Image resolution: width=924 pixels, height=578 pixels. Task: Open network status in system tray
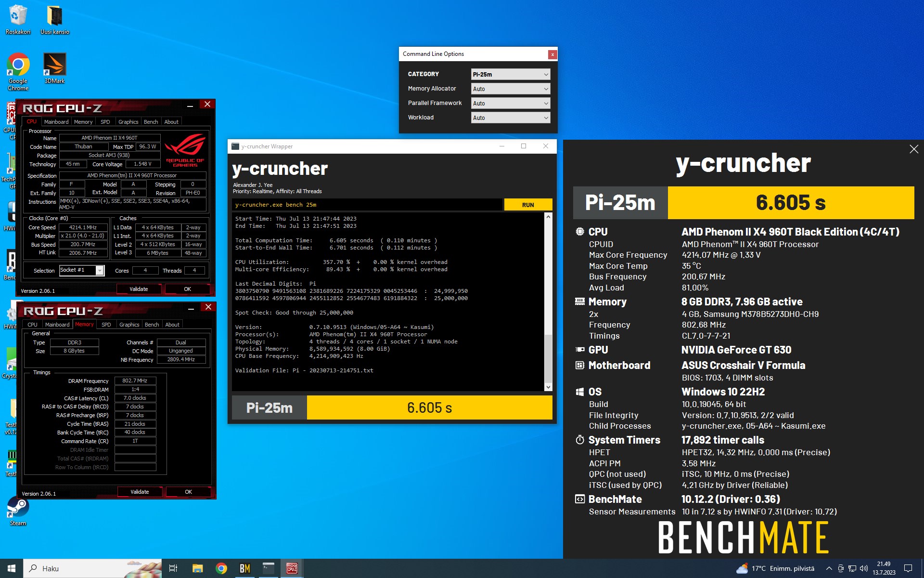(x=852, y=568)
